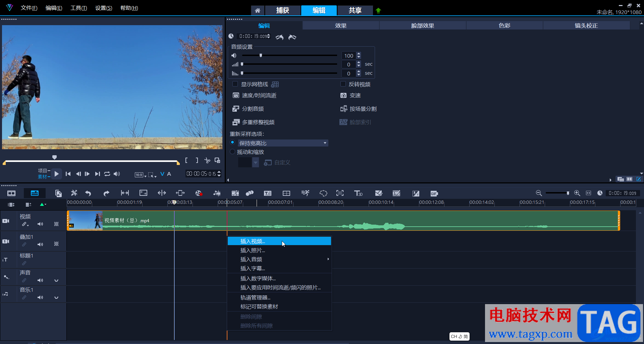
Task: Choose 插入视频... from context menu
Action: (x=279, y=241)
